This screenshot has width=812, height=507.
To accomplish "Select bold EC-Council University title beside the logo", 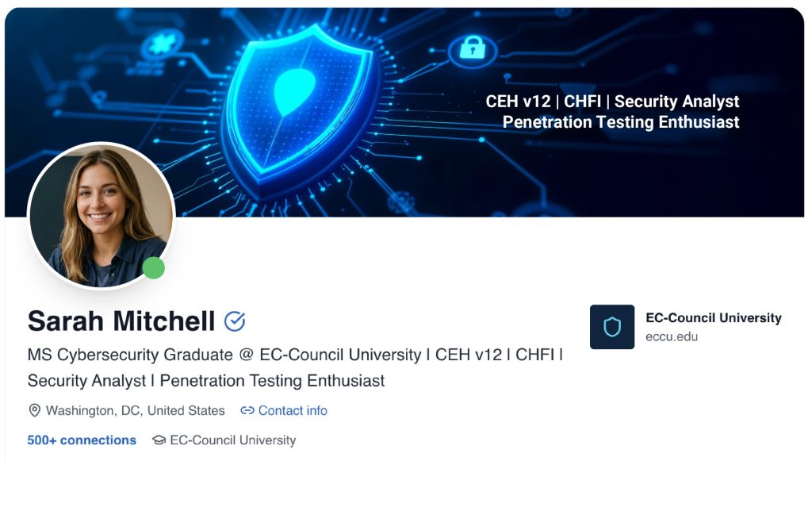I will click(714, 318).
